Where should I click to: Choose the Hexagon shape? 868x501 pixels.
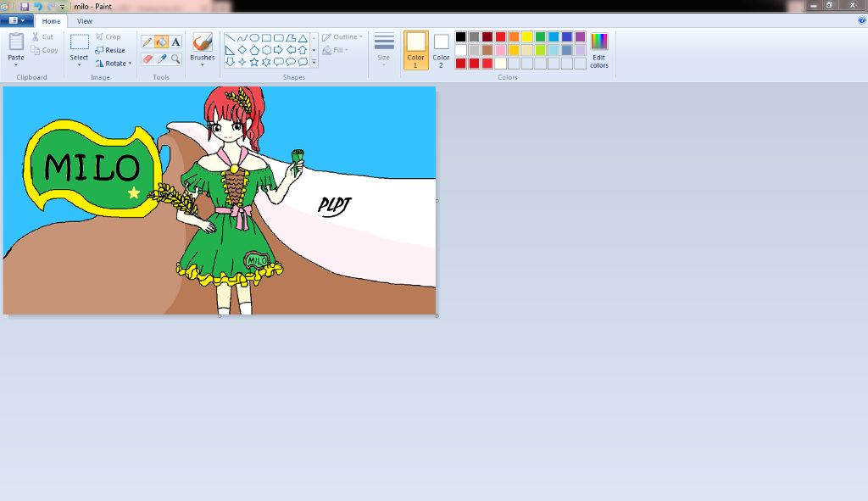click(x=266, y=50)
